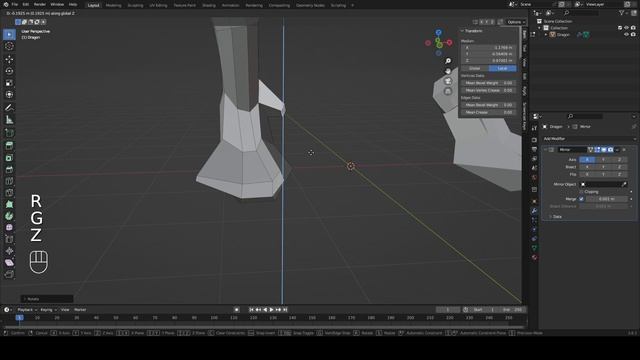
Task: Click the viewport pan hand icon
Action: point(448,71)
